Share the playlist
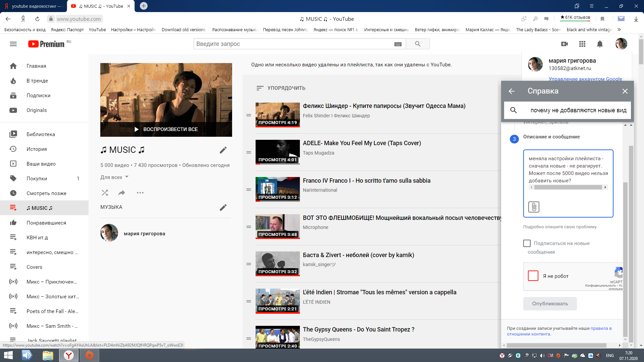This screenshot has width=644, height=362. pyautogui.click(x=122, y=193)
